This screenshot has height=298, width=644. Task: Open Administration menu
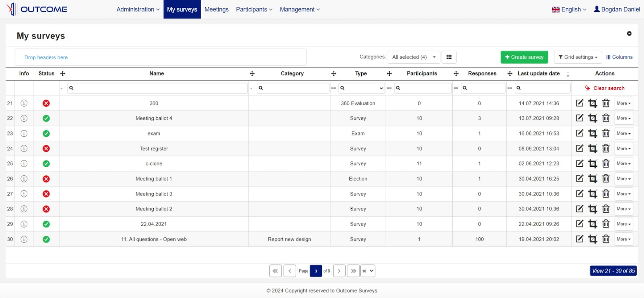[138, 9]
